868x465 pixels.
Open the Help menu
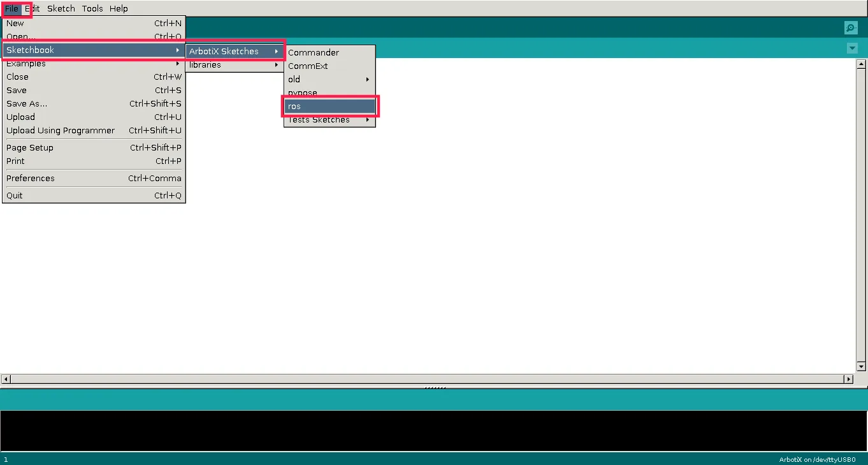[119, 9]
